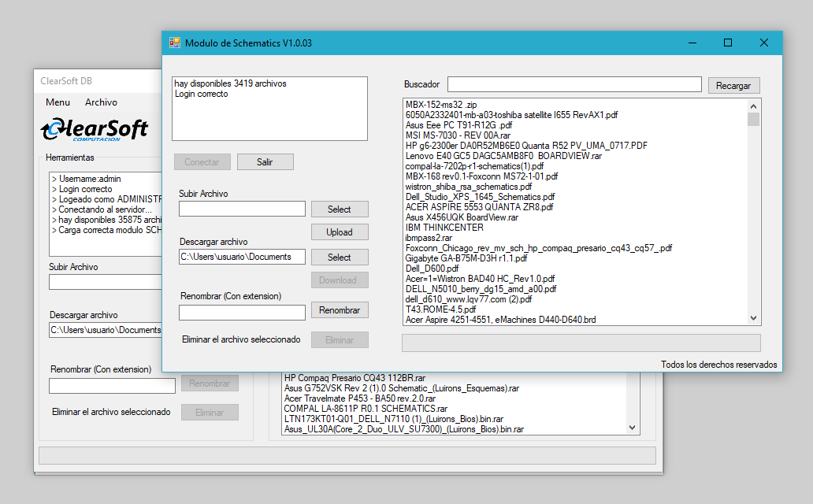This screenshot has width=813, height=504.
Task: Click the Renombrar field in ClearSoft DB window
Action: (112, 386)
